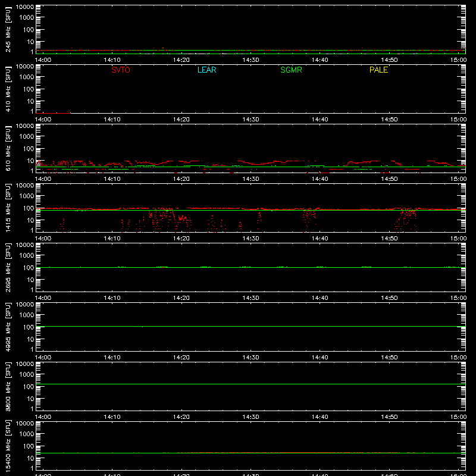This screenshot has width=476, height=476.
Task: Click 14:00 tick label below 610 MHz plot
Action: (x=43, y=179)
